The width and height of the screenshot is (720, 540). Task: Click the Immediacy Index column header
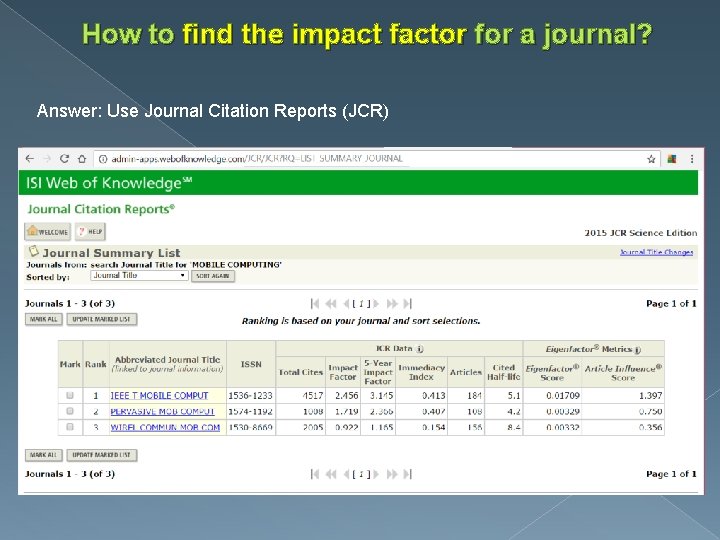[x=421, y=372]
